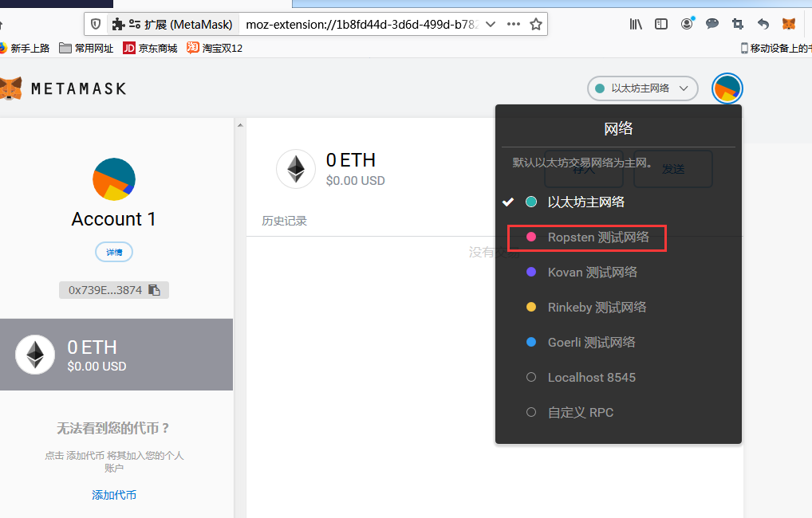Open the 淘宝双12 bookmark
This screenshot has height=518, width=812.
(215, 48)
